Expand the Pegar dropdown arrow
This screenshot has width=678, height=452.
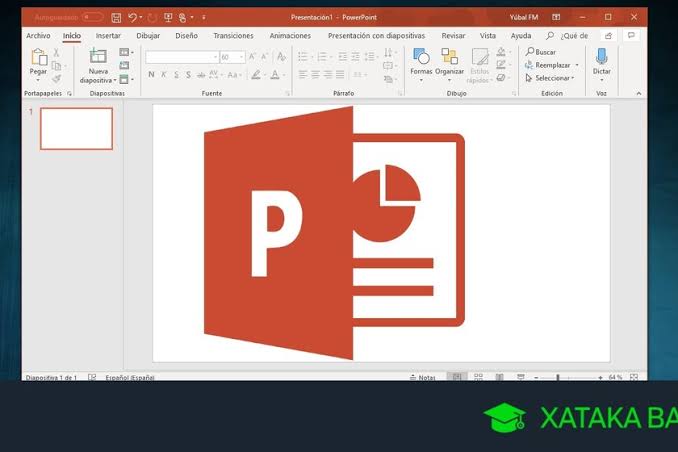tap(38, 79)
